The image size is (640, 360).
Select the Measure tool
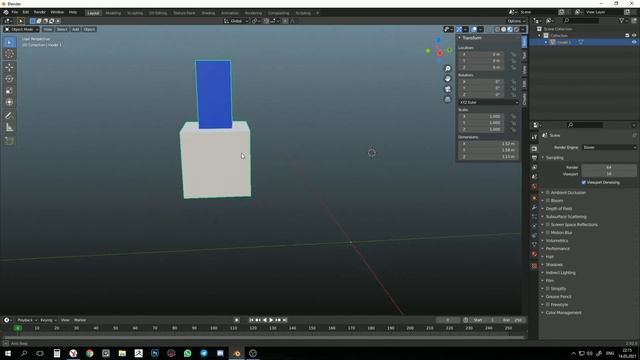(x=9, y=127)
